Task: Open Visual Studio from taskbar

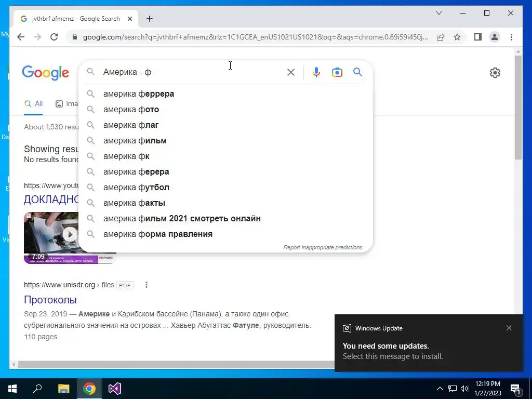Action: pos(115,389)
